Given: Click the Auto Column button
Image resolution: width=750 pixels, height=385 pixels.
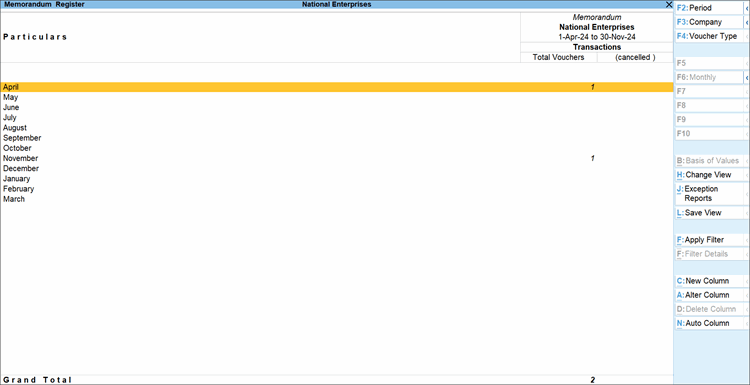Looking at the screenshot, I should pyautogui.click(x=709, y=323).
